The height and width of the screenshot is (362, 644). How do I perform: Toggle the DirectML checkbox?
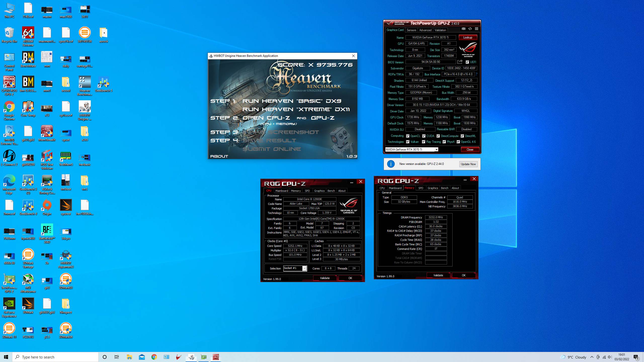(462, 136)
